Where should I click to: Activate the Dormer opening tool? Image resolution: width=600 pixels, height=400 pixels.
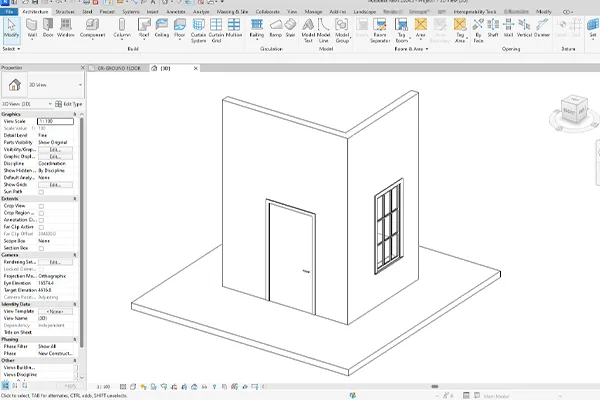point(541,29)
